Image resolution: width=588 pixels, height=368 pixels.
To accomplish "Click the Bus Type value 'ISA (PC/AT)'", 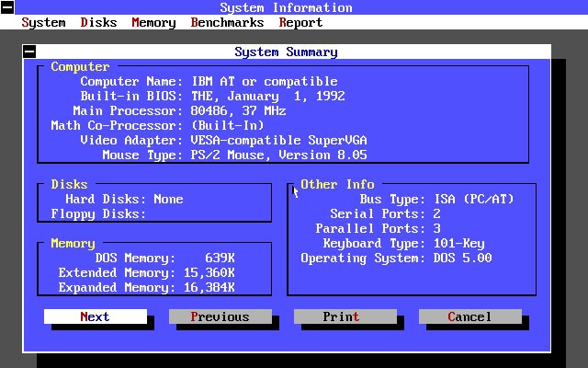I will pyautogui.click(x=474, y=199).
